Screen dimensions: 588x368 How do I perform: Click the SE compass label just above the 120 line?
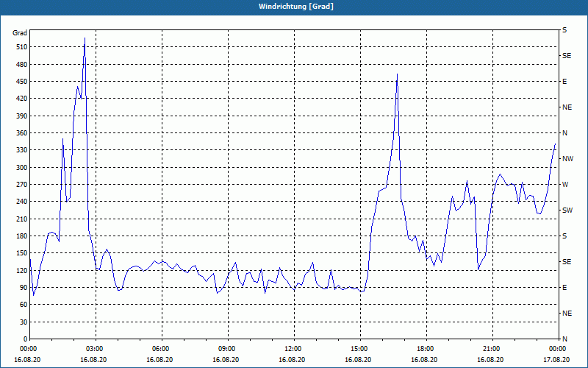[567, 262]
